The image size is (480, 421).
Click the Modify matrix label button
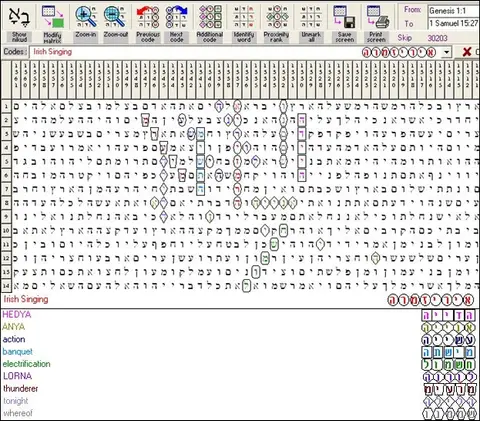coord(52,37)
